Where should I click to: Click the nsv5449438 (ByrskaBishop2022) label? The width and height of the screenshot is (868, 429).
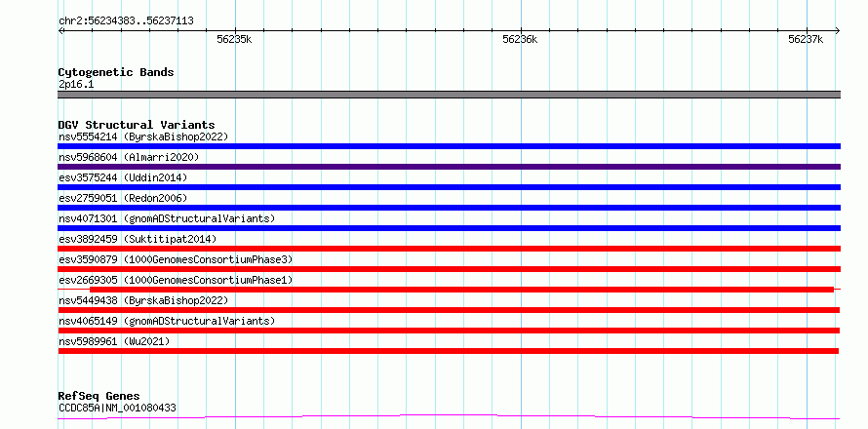143,300
